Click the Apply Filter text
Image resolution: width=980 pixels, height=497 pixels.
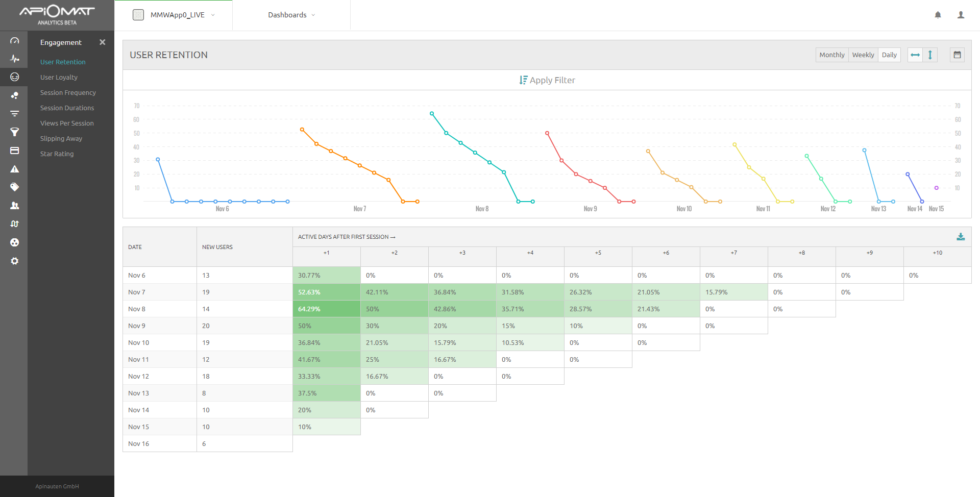pyautogui.click(x=552, y=80)
